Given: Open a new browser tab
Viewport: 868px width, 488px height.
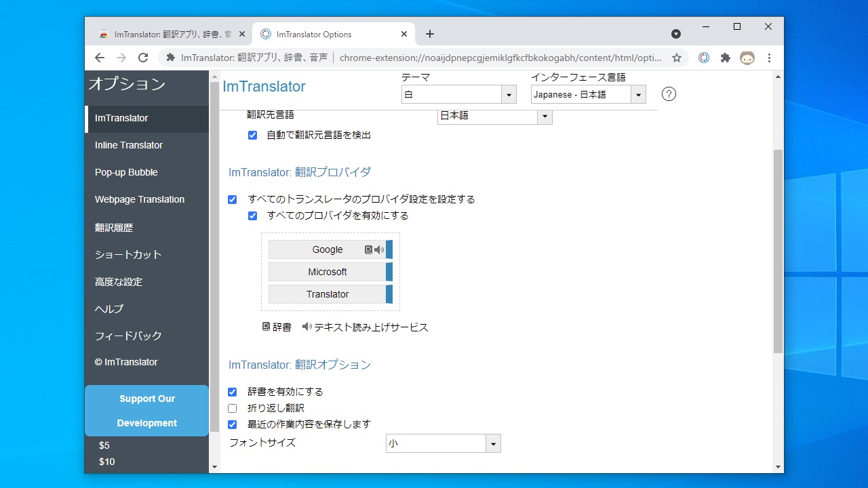Looking at the screenshot, I should tap(430, 34).
